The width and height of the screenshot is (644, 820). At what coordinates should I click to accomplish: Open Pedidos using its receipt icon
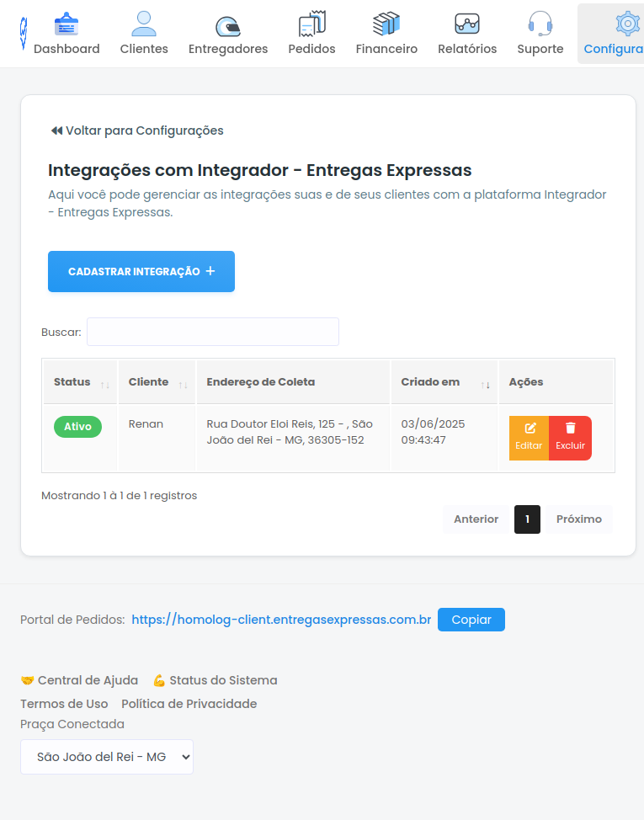tap(311, 23)
